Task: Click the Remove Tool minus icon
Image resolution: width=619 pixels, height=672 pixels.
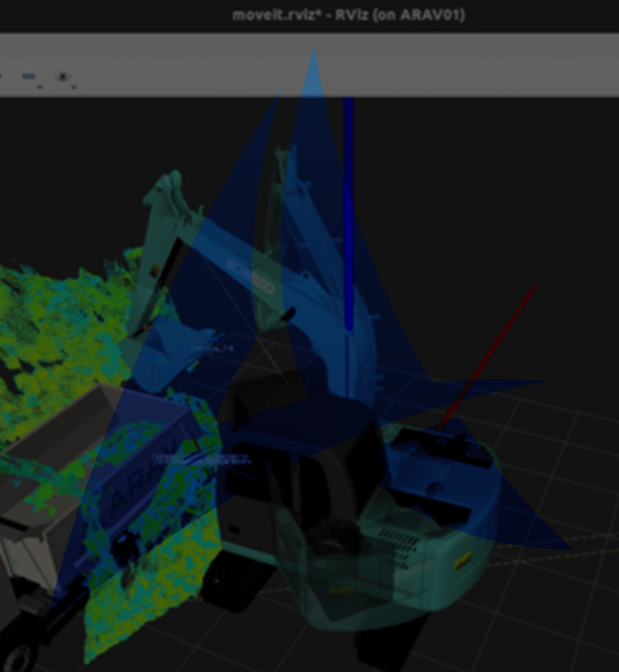Action: pyautogui.click(x=29, y=76)
